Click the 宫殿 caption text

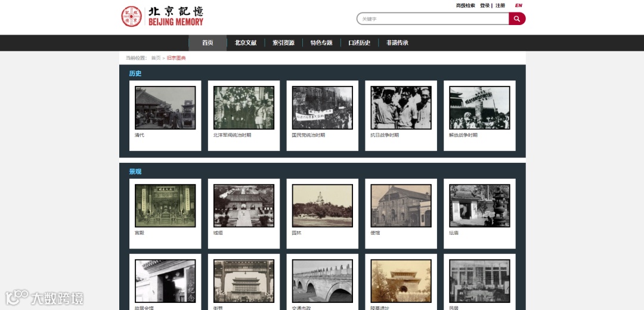(x=140, y=233)
